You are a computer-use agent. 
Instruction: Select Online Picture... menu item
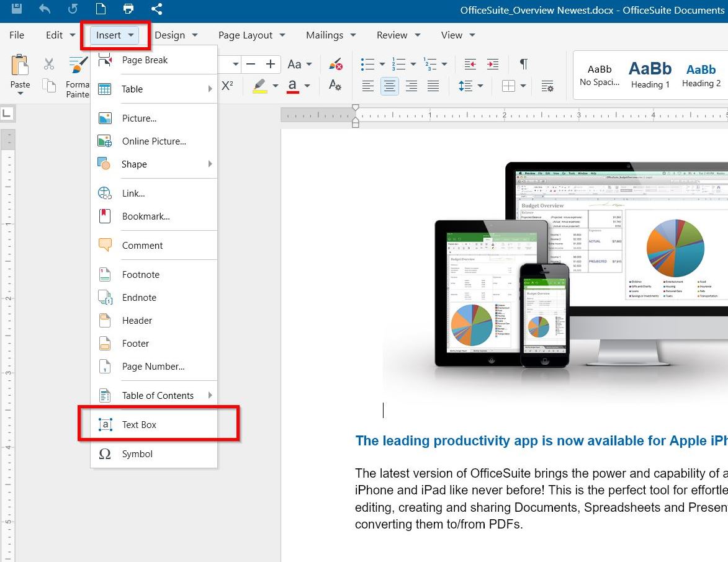(x=154, y=141)
